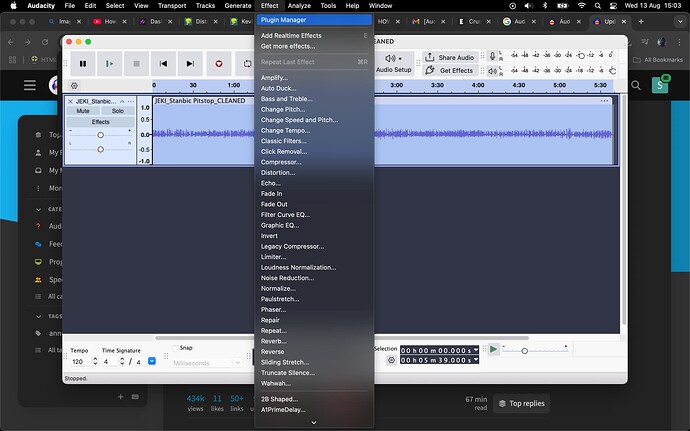690x431 pixels.
Task: Choose Noise Reduction... effect
Action: pyautogui.click(x=314, y=278)
